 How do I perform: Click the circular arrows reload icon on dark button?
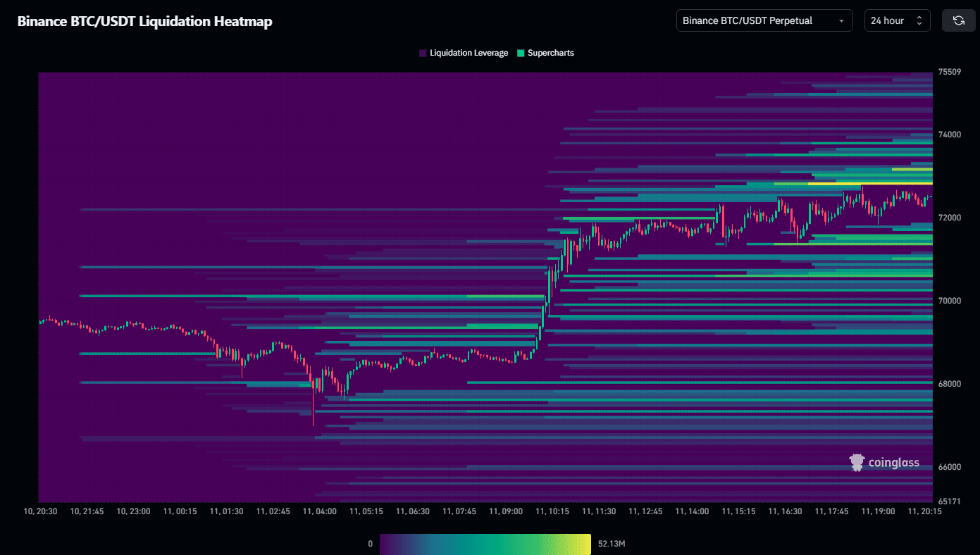click(958, 20)
